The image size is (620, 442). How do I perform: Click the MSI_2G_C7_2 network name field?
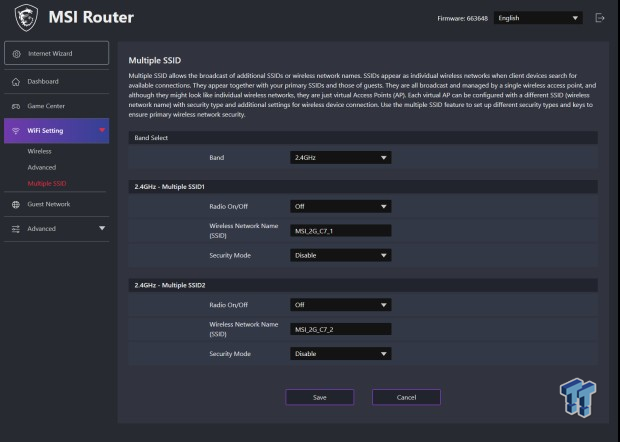341,329
